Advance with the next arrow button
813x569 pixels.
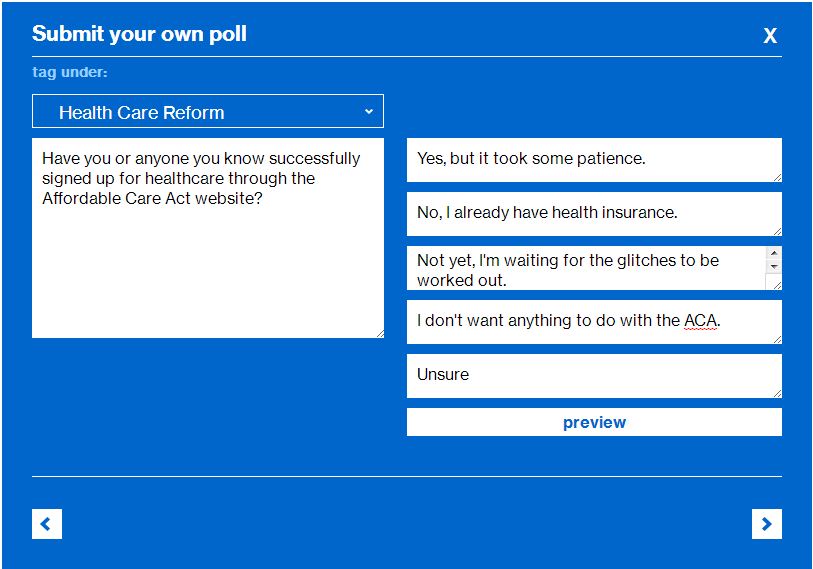click(x=766, y=523)
